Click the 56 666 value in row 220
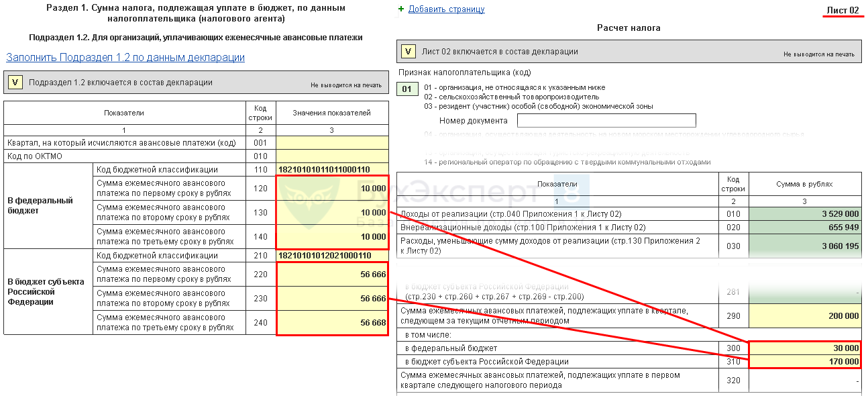The height and width of the screenshot is (396, 868). point(332,275)
